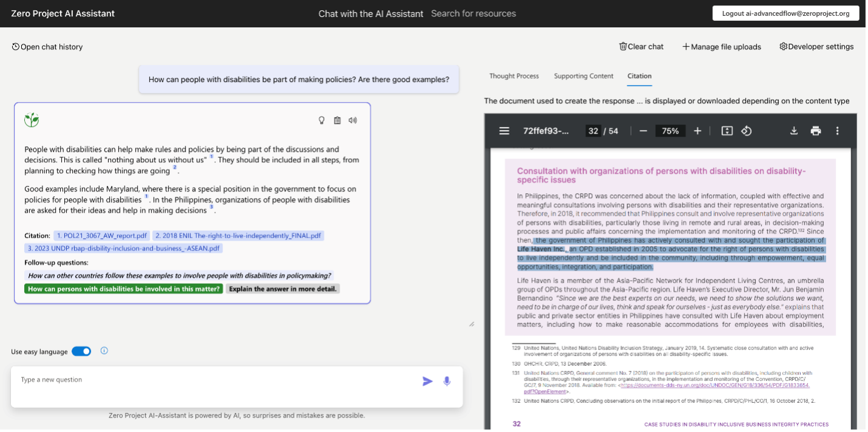
Task: Download the PDF document
Action: tap(793, 131)
